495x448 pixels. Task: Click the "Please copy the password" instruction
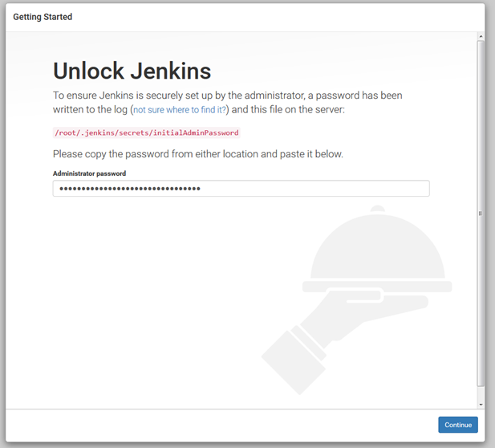pos(197,153)
